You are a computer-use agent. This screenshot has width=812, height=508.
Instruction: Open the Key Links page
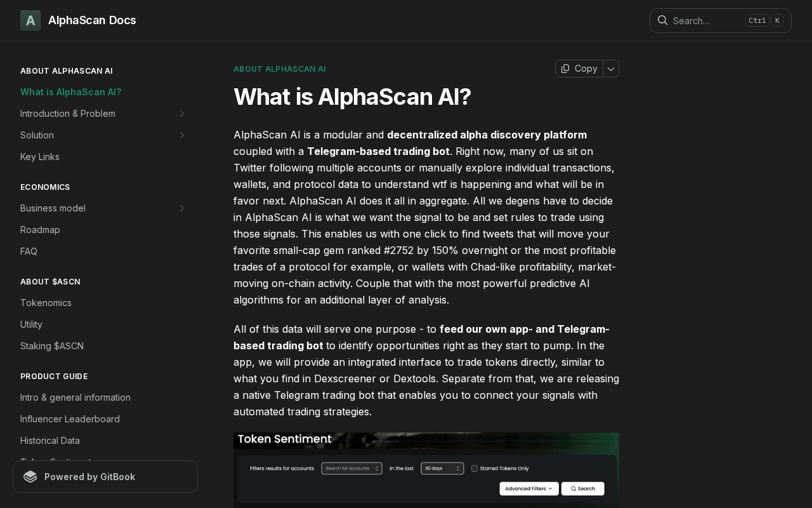coord(40,157)
